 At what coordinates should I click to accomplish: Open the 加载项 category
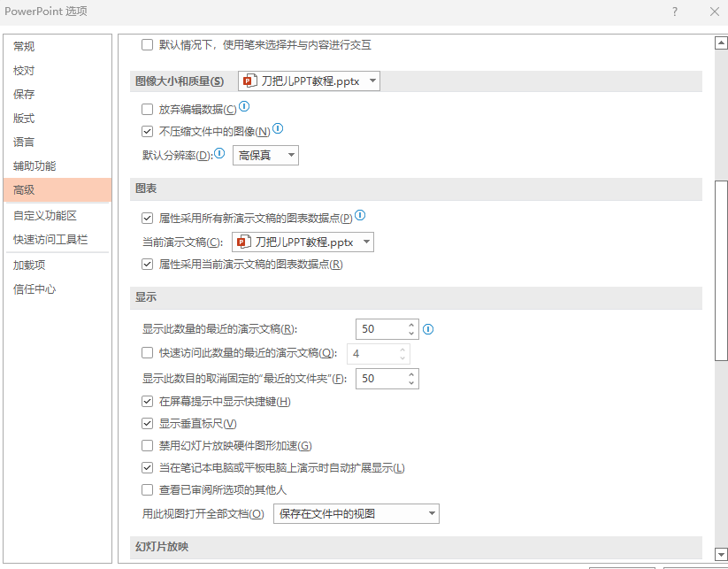coord(57,265)
